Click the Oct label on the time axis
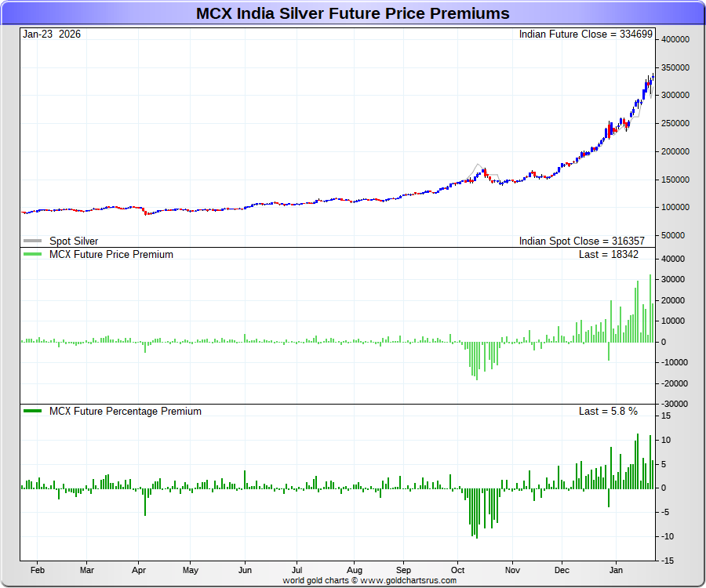The width and height of the screenshot is (706, 588). coord(459,571)
